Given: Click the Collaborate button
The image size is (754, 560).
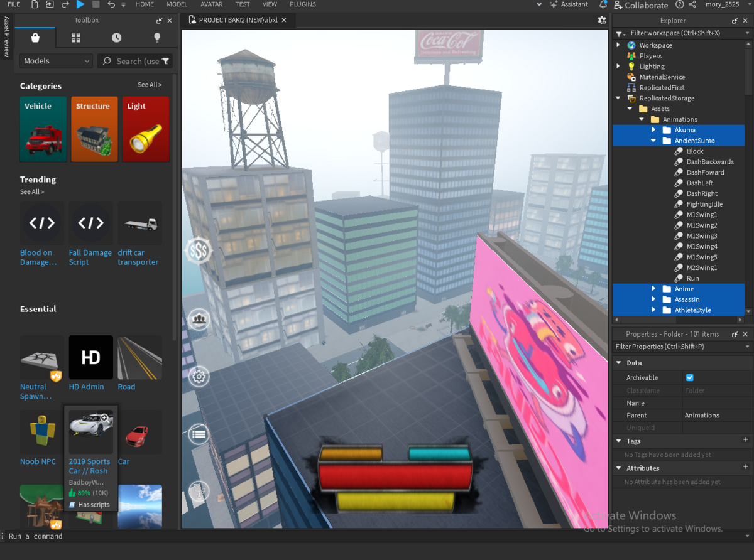Looking at the screenshot, I should 642,5.
